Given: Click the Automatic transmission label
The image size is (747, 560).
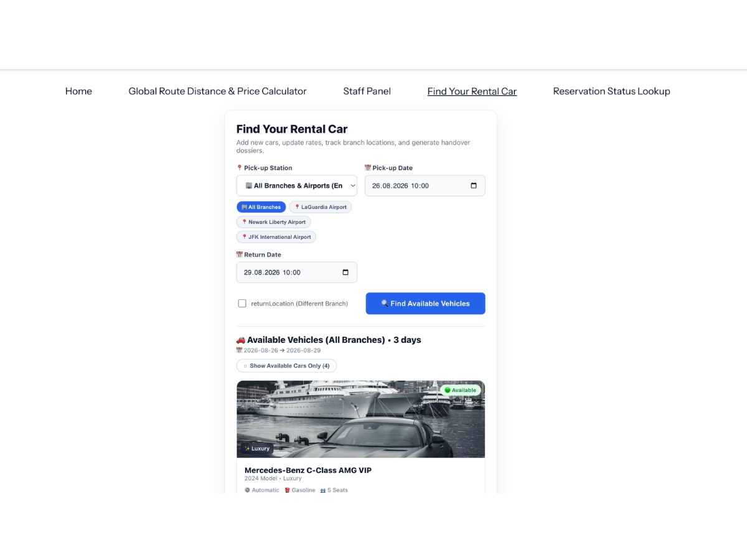Looking at the screenshot, I should pyautogui.click(x=262, y=490).
